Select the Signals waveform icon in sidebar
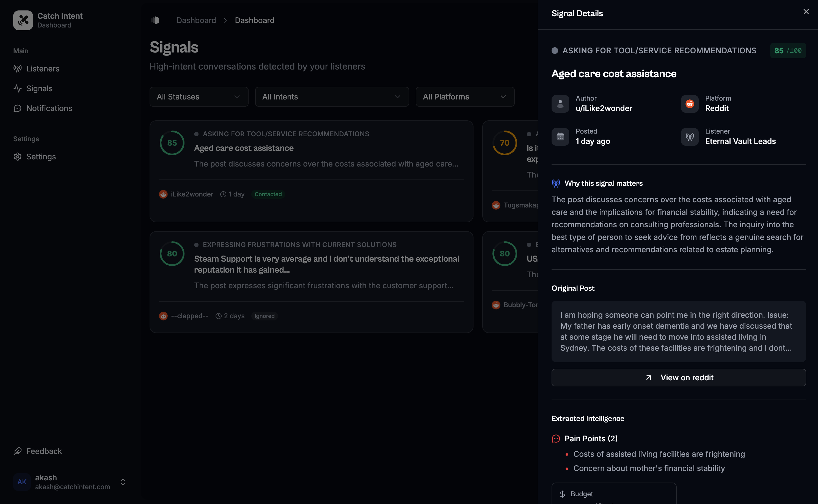The image size is (818, 504). click(18, 88)
